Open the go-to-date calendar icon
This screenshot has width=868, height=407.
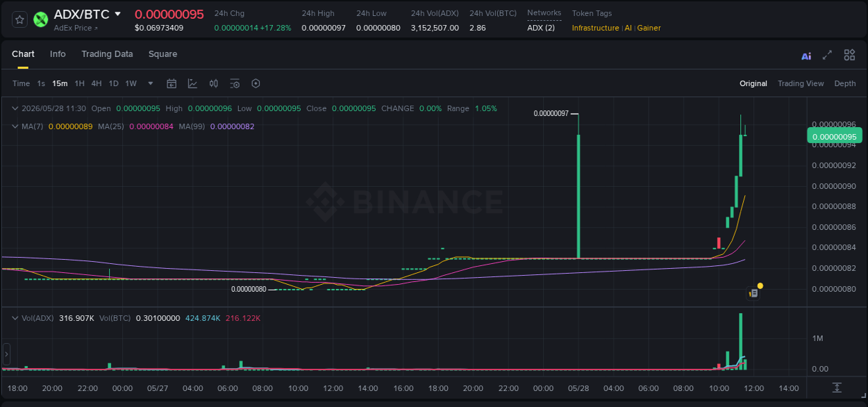click(x=172, y=83)
